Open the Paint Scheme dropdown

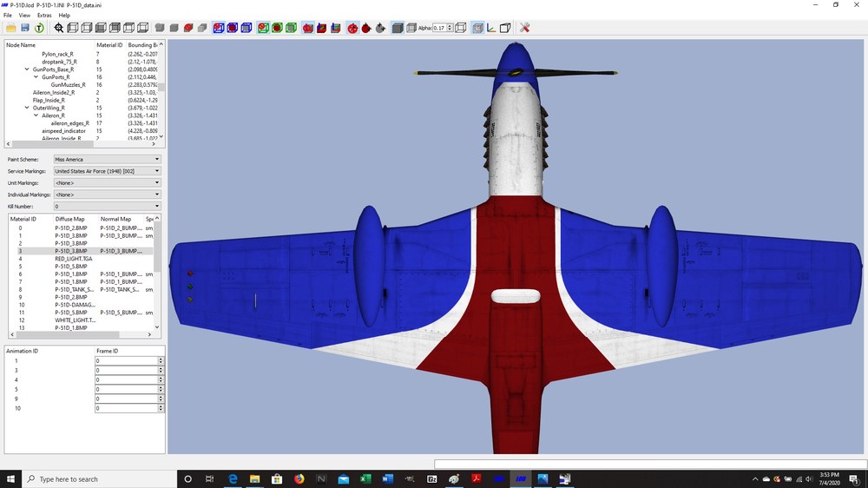[x=107, y=159]
